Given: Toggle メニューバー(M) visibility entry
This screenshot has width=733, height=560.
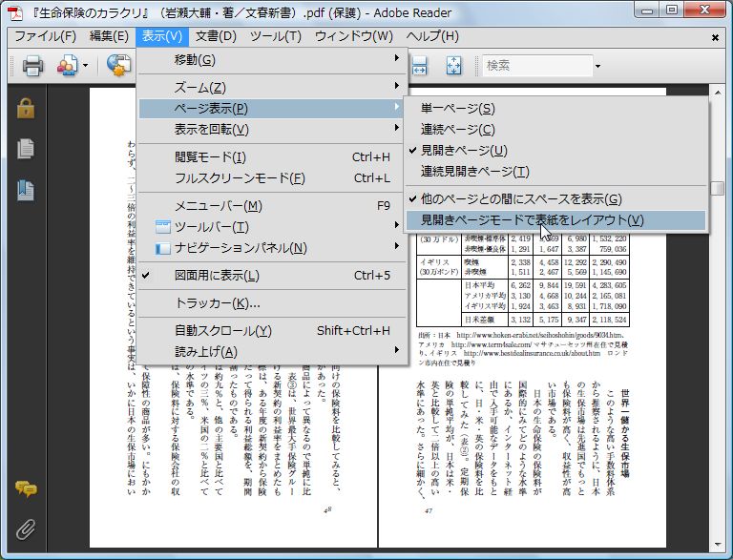Looking at the screenshot, I should click(x=272, y=206).
